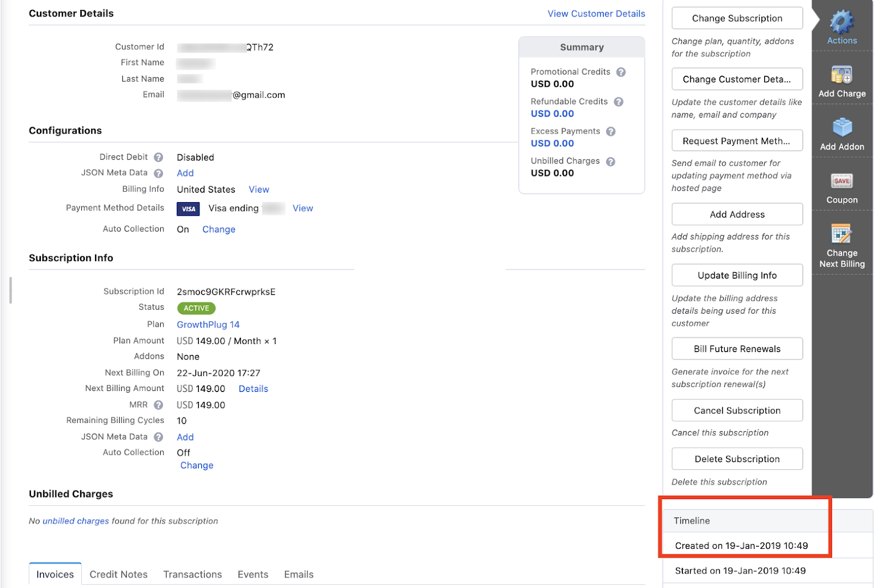Open the View Customer Details link
Image resolution: width=884 pixels, height=588 pixels.
point(596,14)
